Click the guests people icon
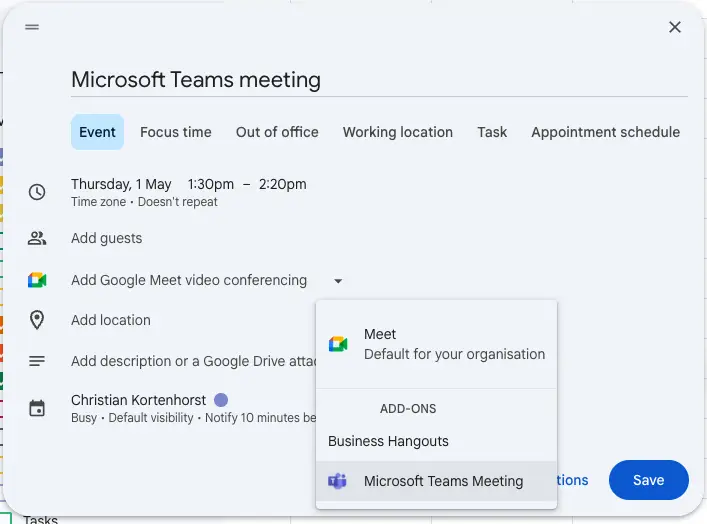 37,238
